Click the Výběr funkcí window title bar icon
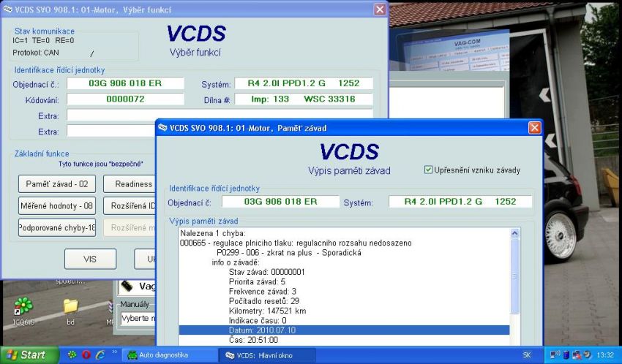The width and height of the screenshot is (622, 364). pyautogui.click(x=7, y=9)
